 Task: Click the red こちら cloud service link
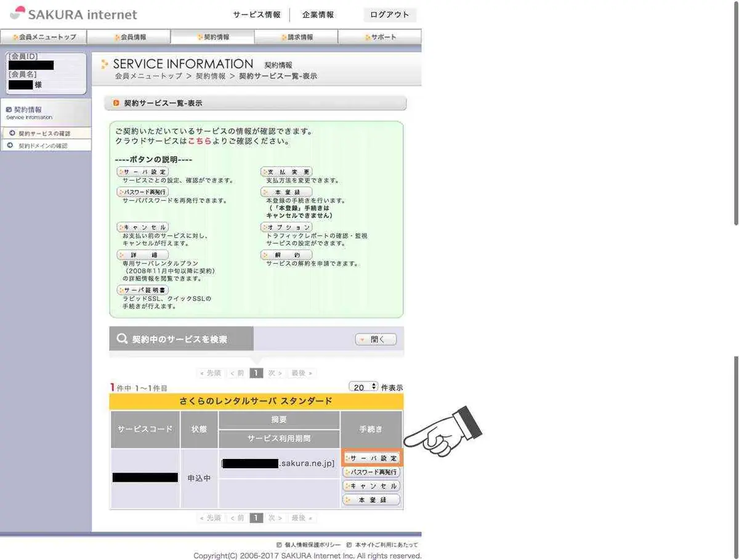pyautogui.click(x=200, y=141)
